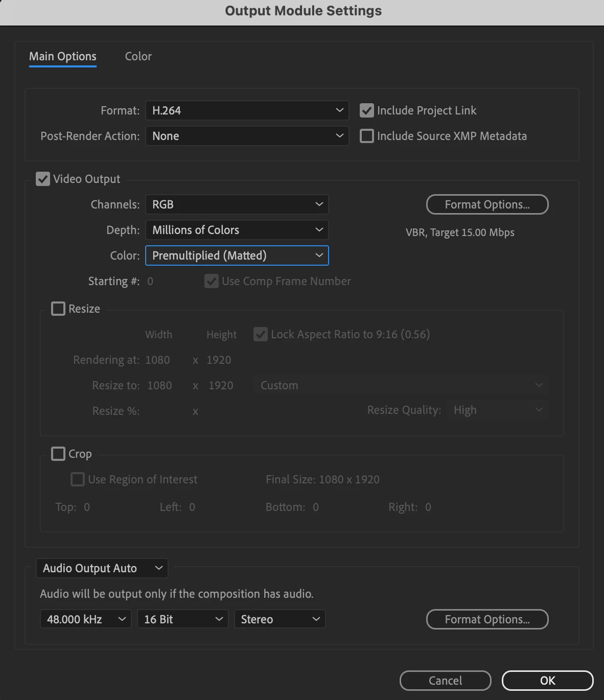604x700 pixels.
Task: Click the Resize to width value 1080
Action: [159, 385]
